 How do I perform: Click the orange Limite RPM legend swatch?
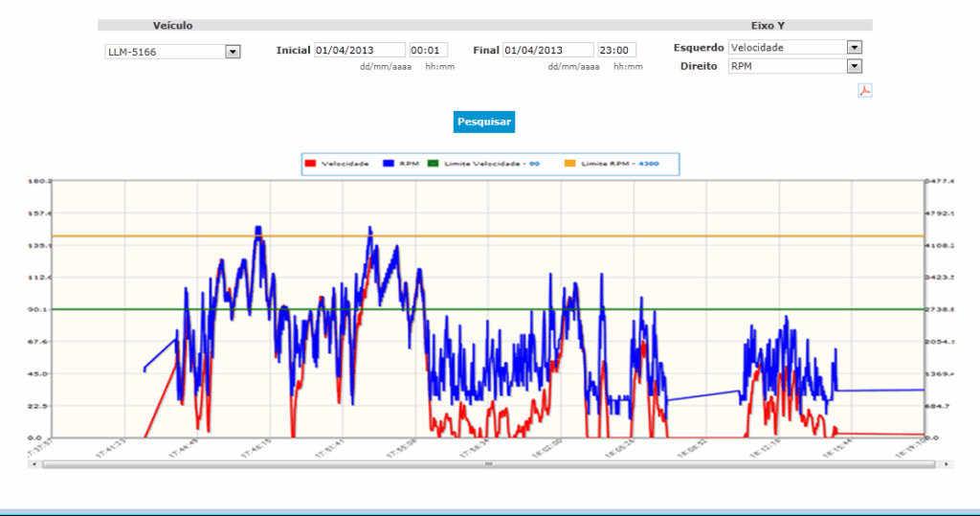568,164
